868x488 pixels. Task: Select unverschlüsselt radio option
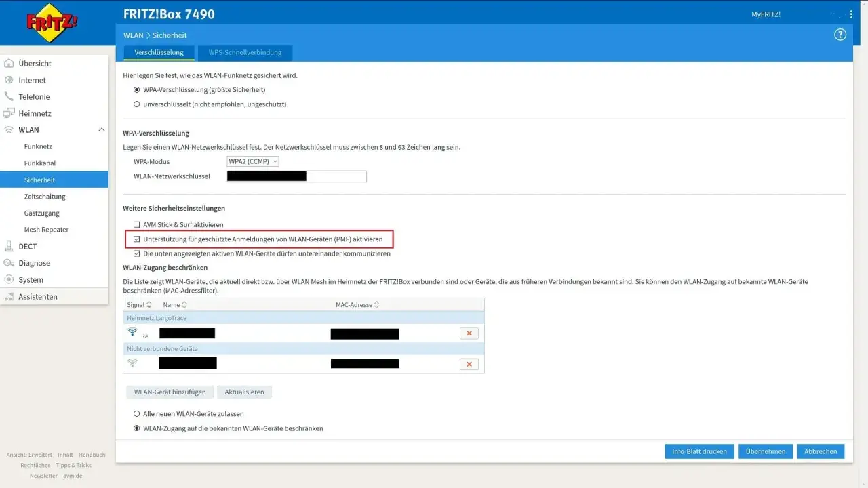tap(137, 104)
